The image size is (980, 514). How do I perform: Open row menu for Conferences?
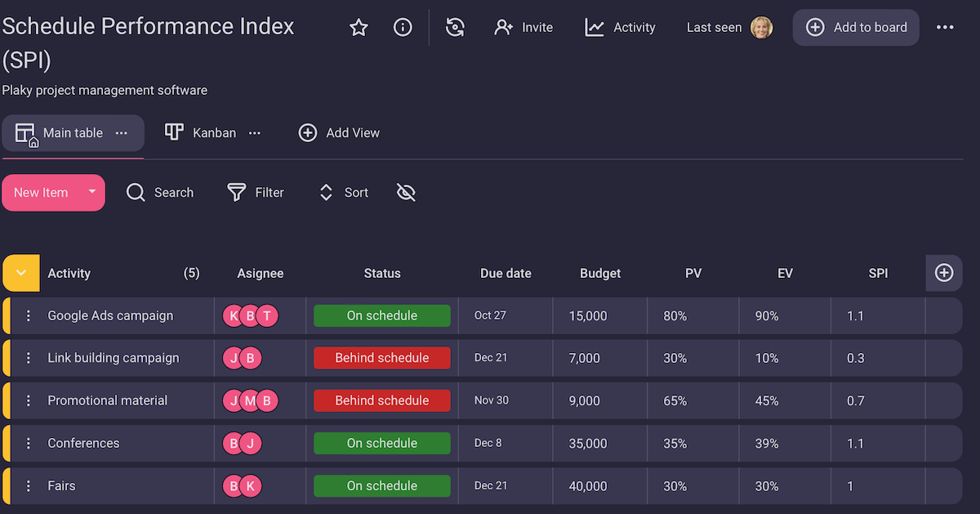[29, 444]
